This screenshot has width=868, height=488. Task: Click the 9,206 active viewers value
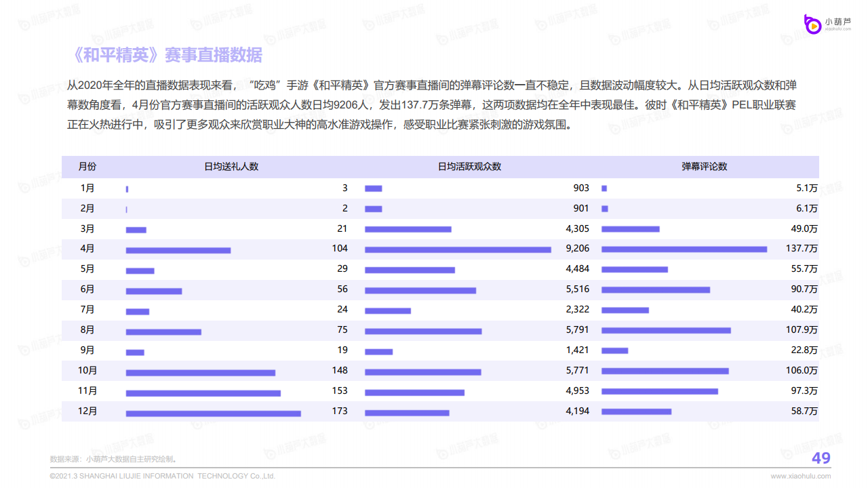pos(577,249)
